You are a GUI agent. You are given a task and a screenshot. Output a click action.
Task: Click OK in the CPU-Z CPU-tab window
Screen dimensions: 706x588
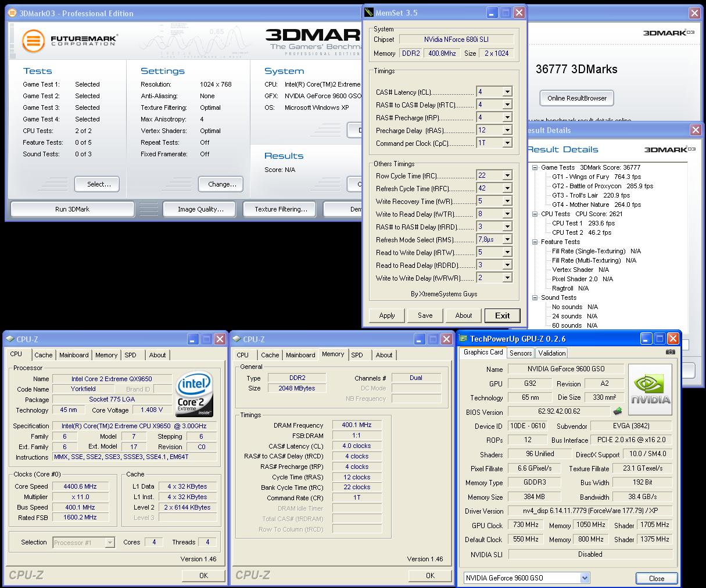pos(203,575)
